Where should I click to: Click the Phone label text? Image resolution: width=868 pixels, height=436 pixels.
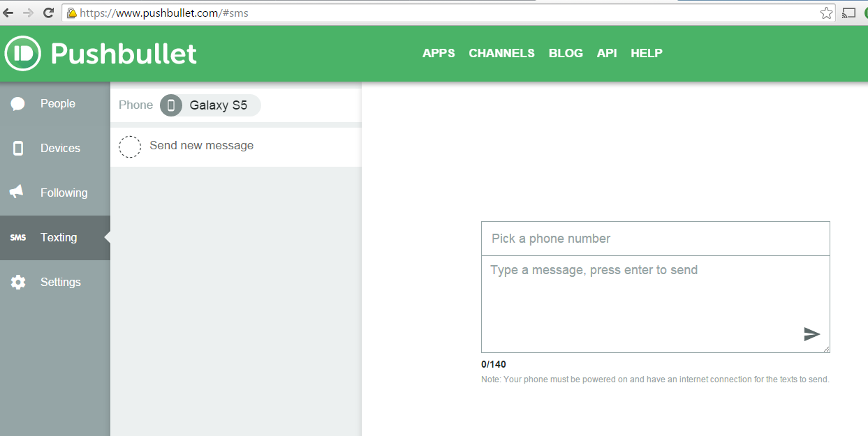click(135, 105)
